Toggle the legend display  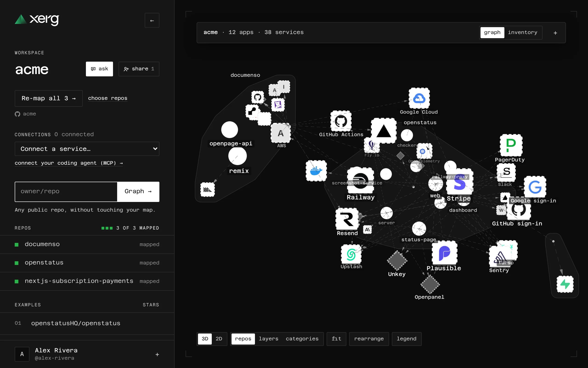click(407, 339)
